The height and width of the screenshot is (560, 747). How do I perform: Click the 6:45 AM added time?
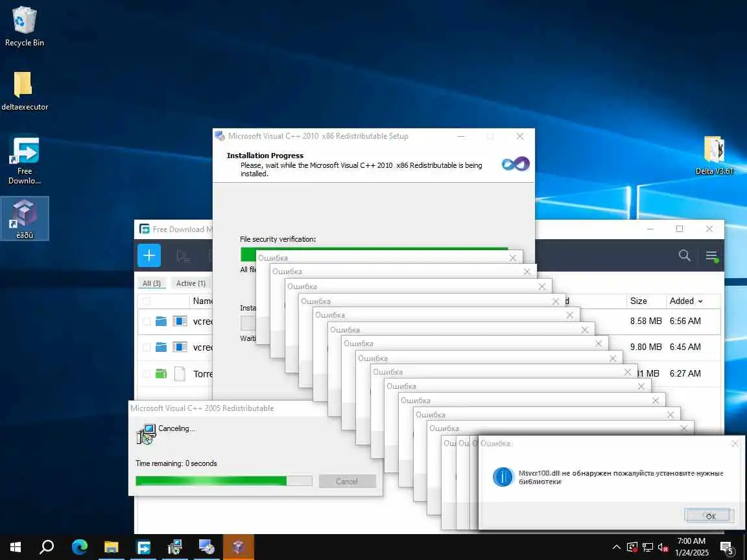pyautogui.click(x=685, y=347)
